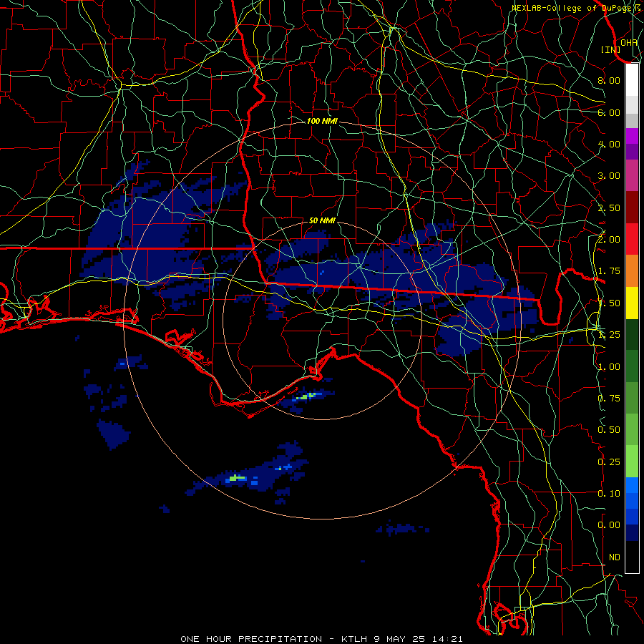Select the bright magenta swatch in the scale
644x644 pixels.
(632, 136)
